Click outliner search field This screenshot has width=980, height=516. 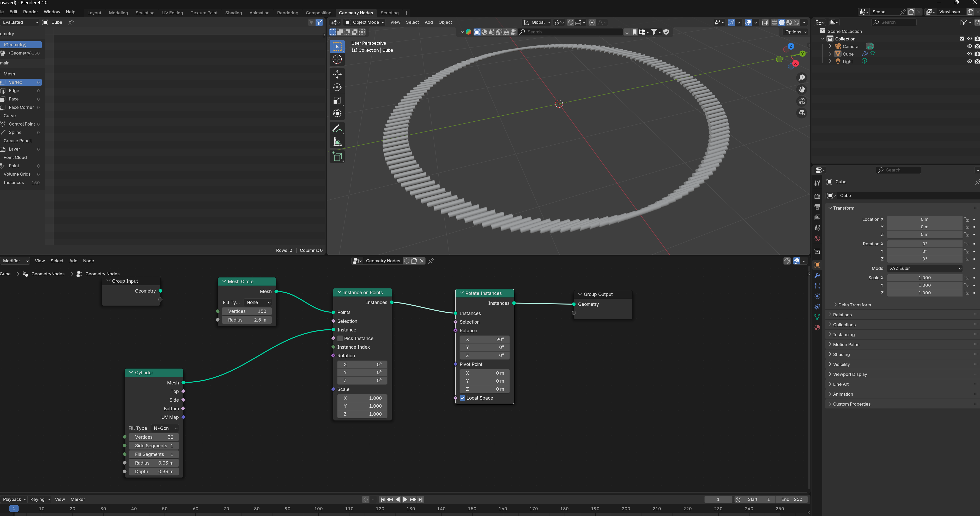[x=894, y=22]
